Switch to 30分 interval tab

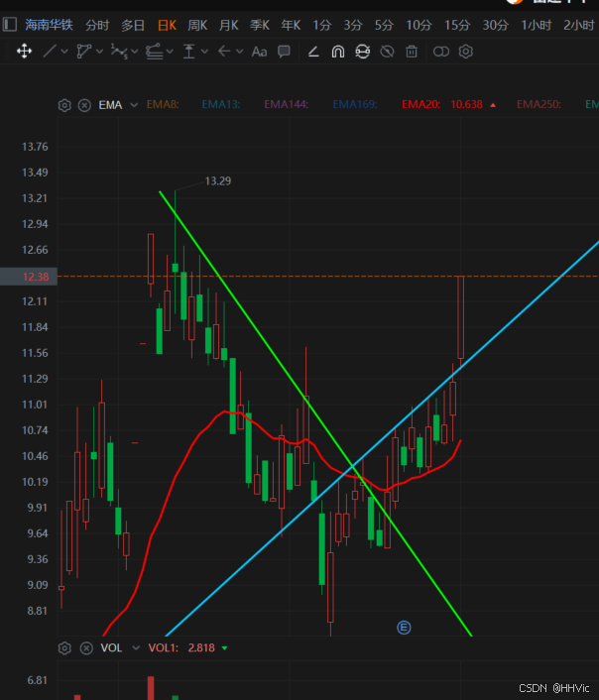click(496, 25)
